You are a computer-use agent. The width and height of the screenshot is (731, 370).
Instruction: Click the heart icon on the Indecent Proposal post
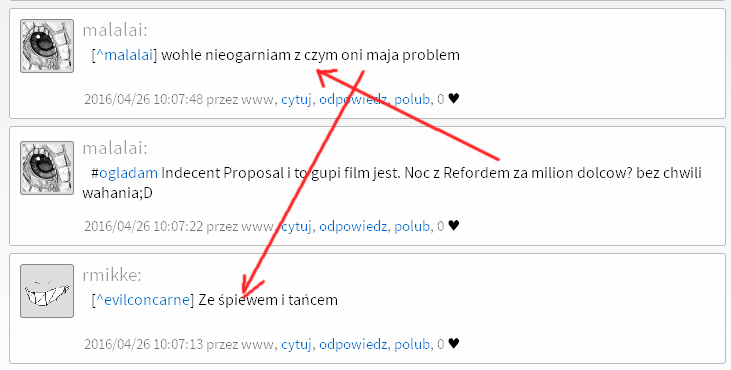[x=454, y=226]
